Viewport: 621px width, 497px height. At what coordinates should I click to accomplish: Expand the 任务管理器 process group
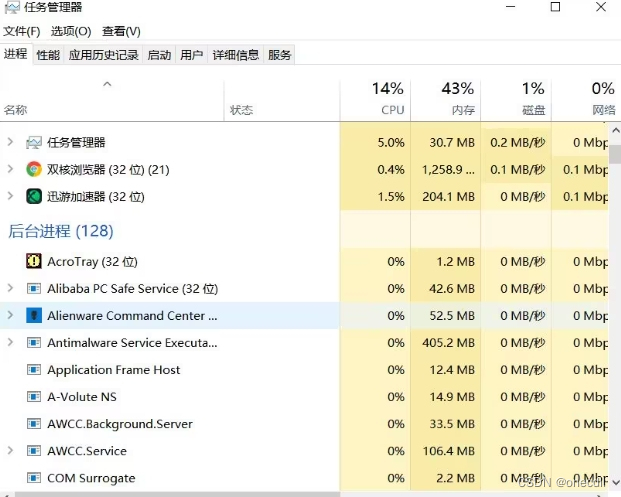11,142
